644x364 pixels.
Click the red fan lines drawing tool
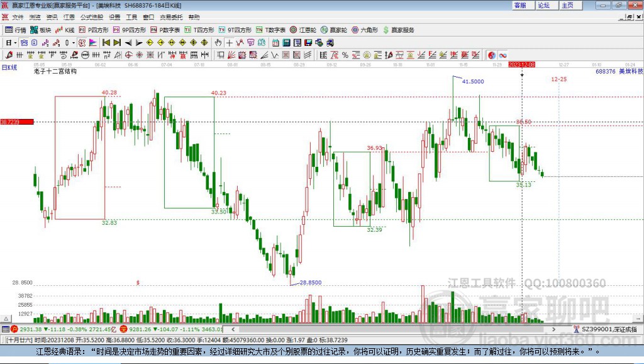[x=231, y=55]
